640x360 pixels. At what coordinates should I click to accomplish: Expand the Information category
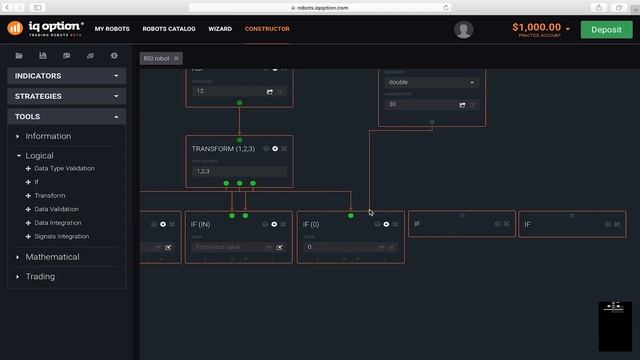tap(44, 136)
